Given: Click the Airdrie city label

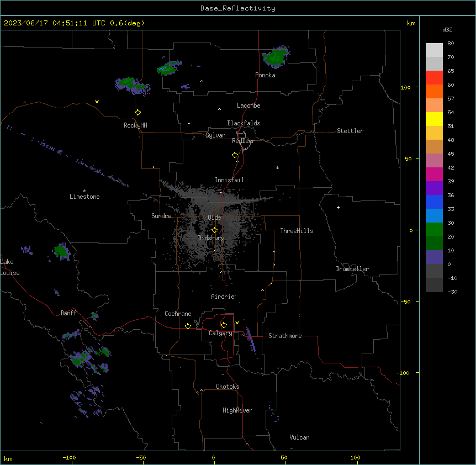Looking at the screenshot, I should point(223,297).
